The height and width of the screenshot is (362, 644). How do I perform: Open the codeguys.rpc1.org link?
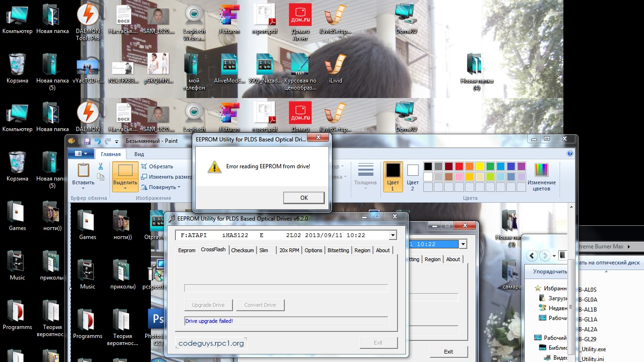click(x=211, y=343)
